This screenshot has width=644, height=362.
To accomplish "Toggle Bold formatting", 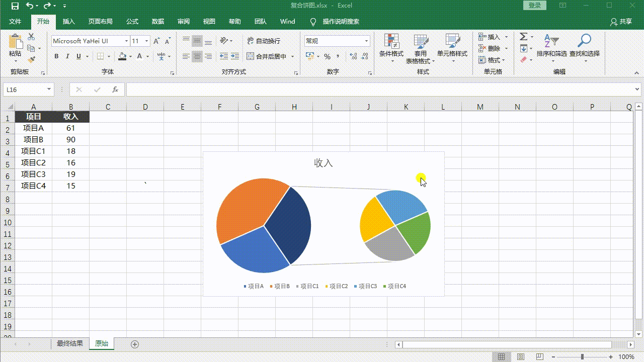I will pos(56,56).
